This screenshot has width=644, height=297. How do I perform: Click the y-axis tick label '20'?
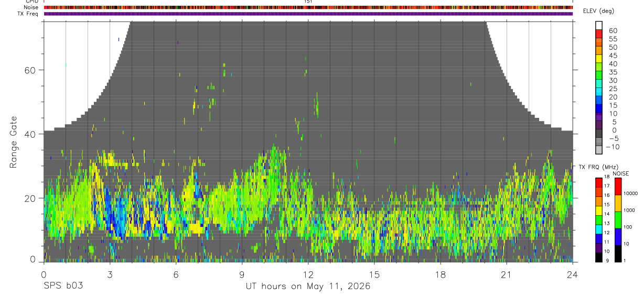pos(31,198)
